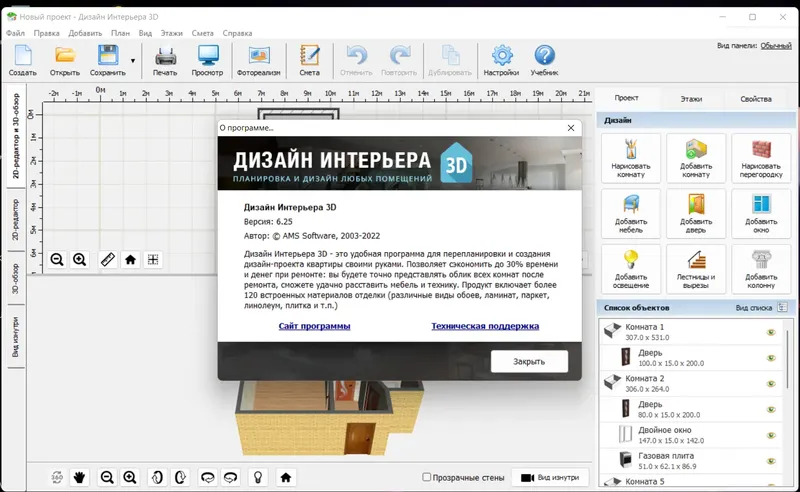Select the ruler measuring tool
Viewport: 800px width, 492px height.
tap(108, 260)
